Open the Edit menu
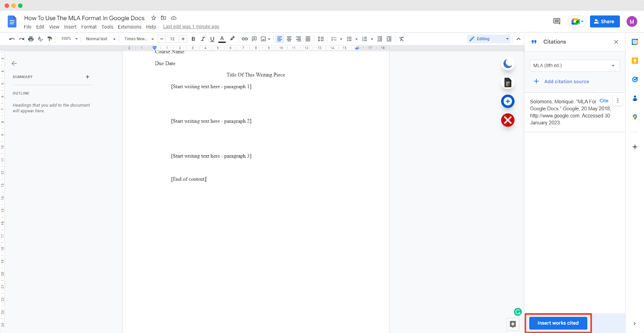The image size is (644, 333). point(40,27)
